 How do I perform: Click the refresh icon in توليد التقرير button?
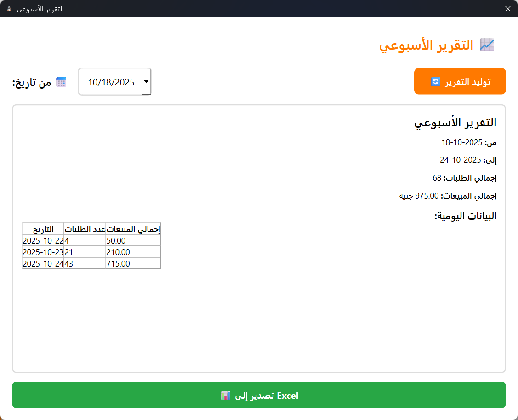(x=435, y=81)
